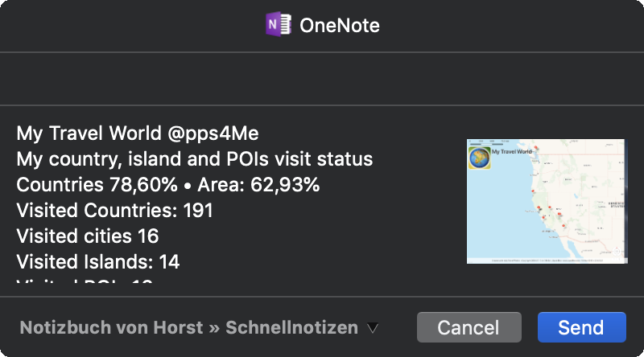Click the "Visited cities 16" line
This screenshot has height=357, width=644.
(88, 236)
